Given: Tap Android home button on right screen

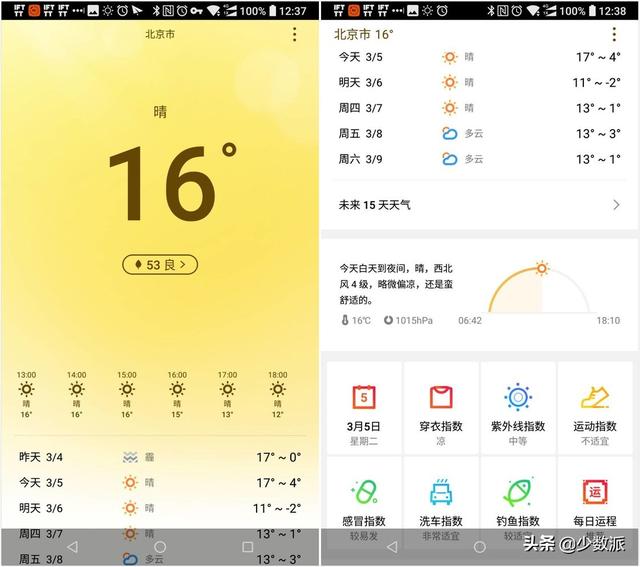Looking at the screenshot, I should [480, 547].
